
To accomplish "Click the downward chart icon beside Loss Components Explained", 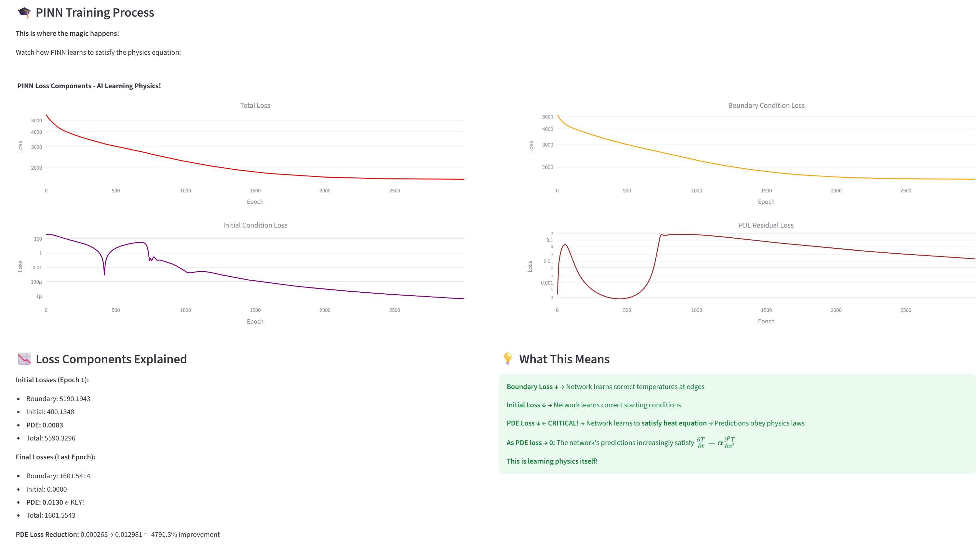I will pyautogui.click(x=24, y=359).
